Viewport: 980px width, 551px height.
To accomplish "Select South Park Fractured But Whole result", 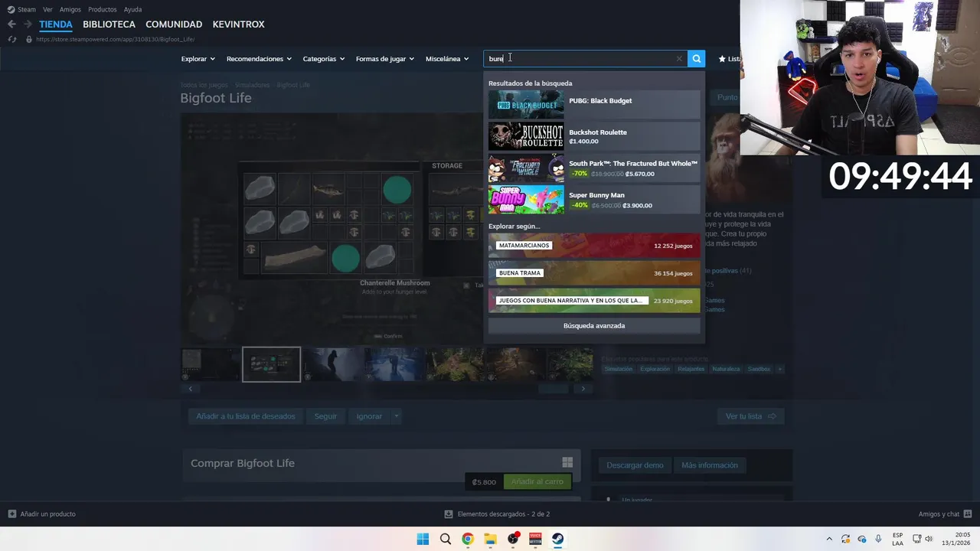I will coord(594,168).
